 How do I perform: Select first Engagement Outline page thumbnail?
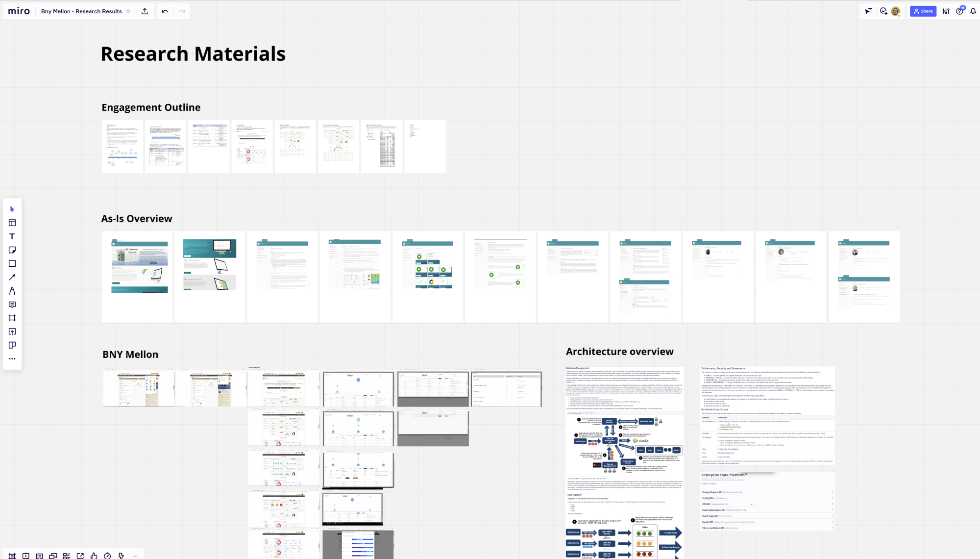click(x=122, y=147)
